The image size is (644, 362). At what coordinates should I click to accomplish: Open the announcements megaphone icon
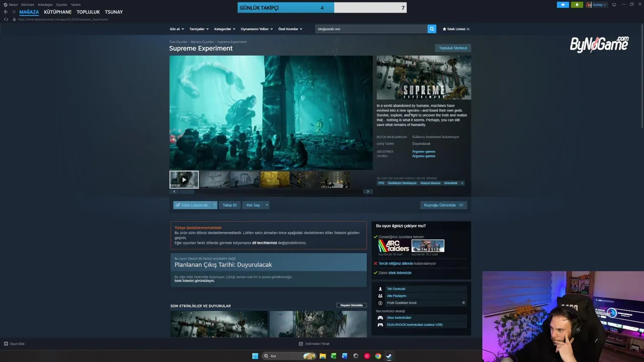tap(563, 5)
